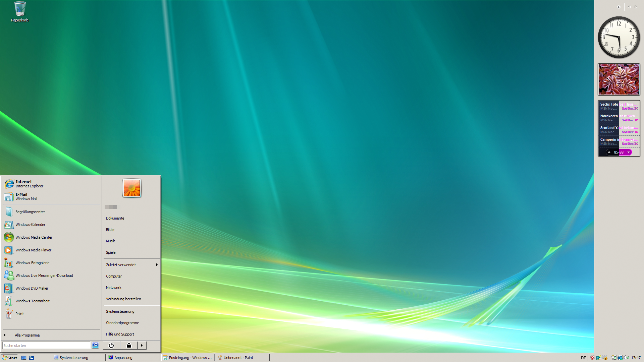644x362 pixels.
Task: Open the Camperin news headline
Action: (x=619, y=141)
